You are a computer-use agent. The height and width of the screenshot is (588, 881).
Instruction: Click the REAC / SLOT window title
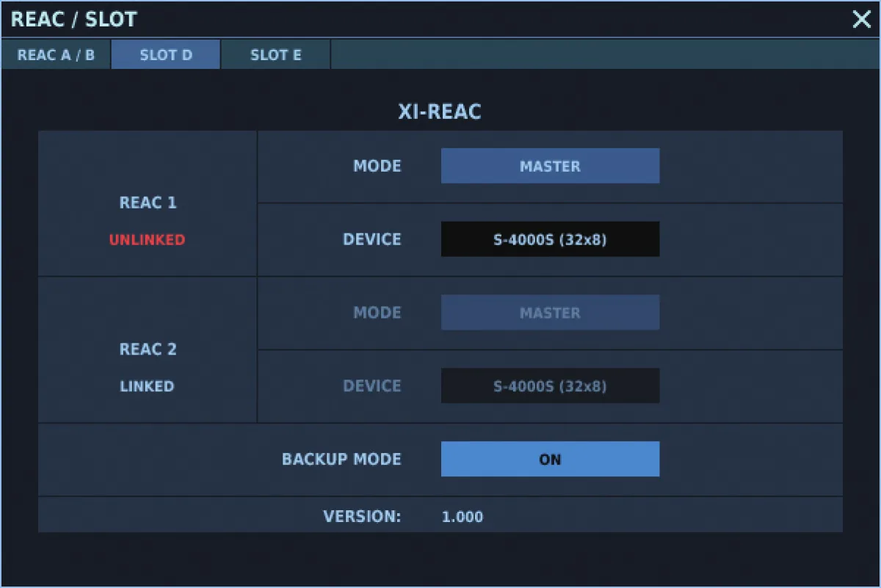pyautogui.click(x=74, y=20)
